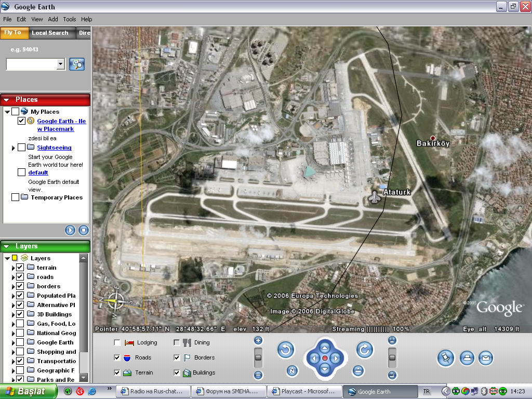Viewport: 532px width, 399px height.
Task: Click the zoom slider handle
Action: tap(258, 357)
